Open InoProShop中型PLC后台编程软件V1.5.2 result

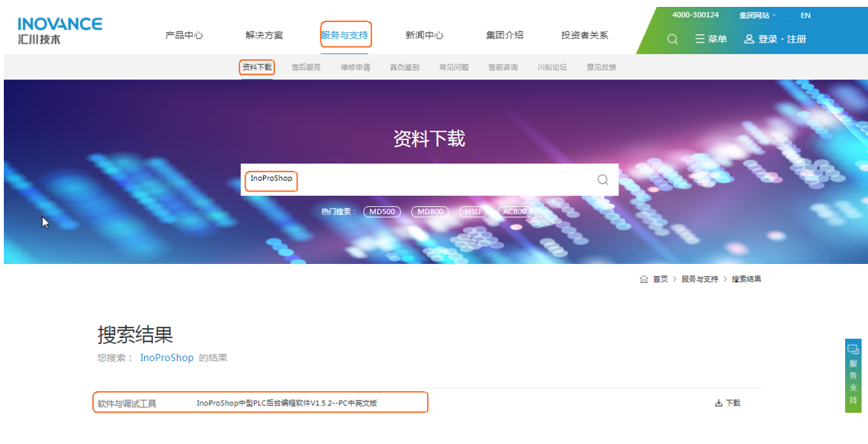(x=287, y=403)
